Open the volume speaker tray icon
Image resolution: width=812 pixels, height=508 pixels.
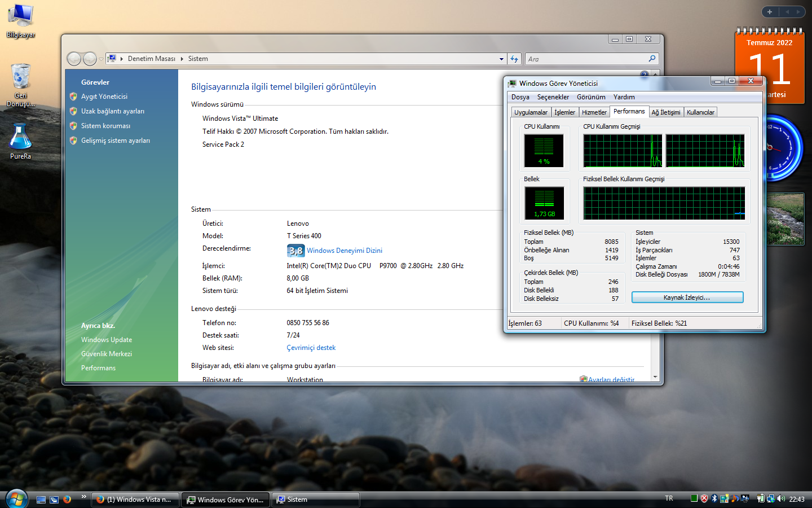click(x=781, y=498)
